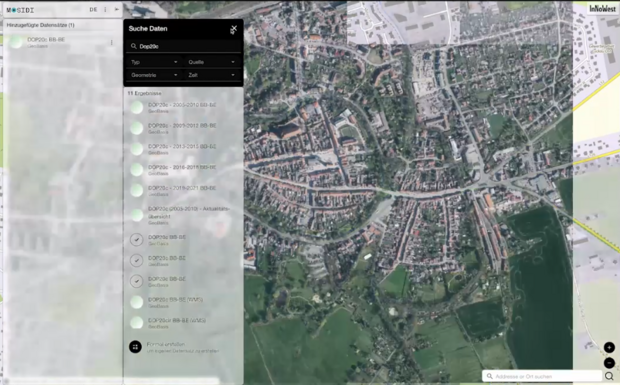The height and width of the screenshot is (385, 620).
Task: Click the Adresse oder Ort suchen field
Action: 542,376
